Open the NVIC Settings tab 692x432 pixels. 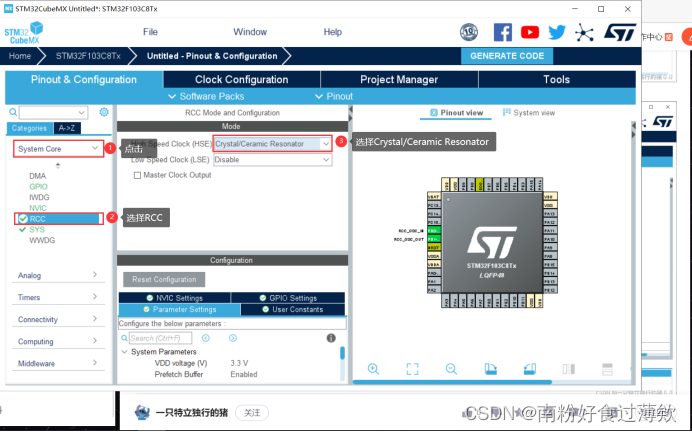point(175,298)
